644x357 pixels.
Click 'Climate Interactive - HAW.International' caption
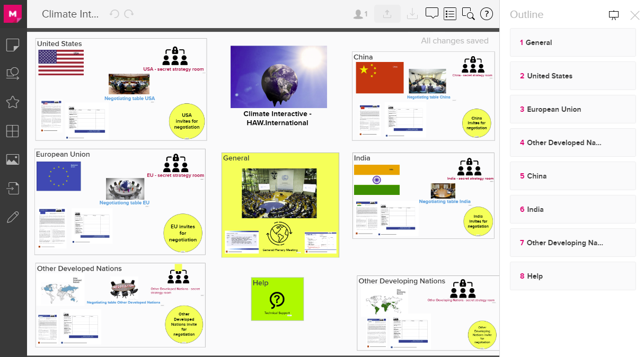click(x=278, y=118)
